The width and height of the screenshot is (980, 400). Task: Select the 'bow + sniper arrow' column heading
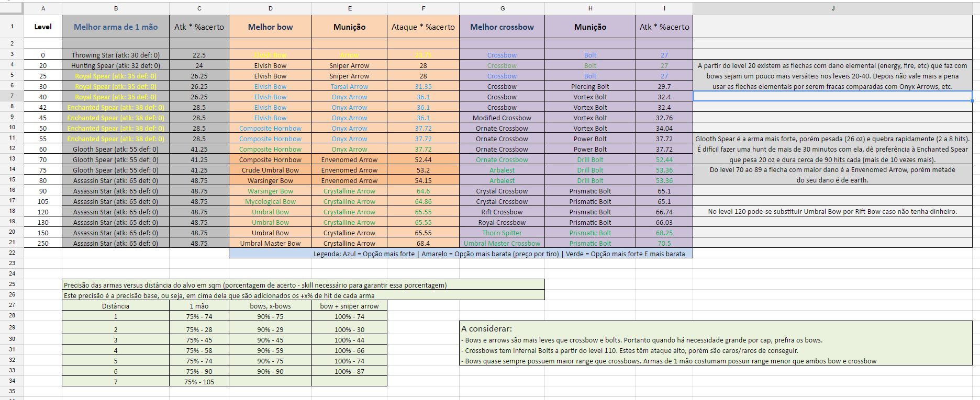pos(349,306)
